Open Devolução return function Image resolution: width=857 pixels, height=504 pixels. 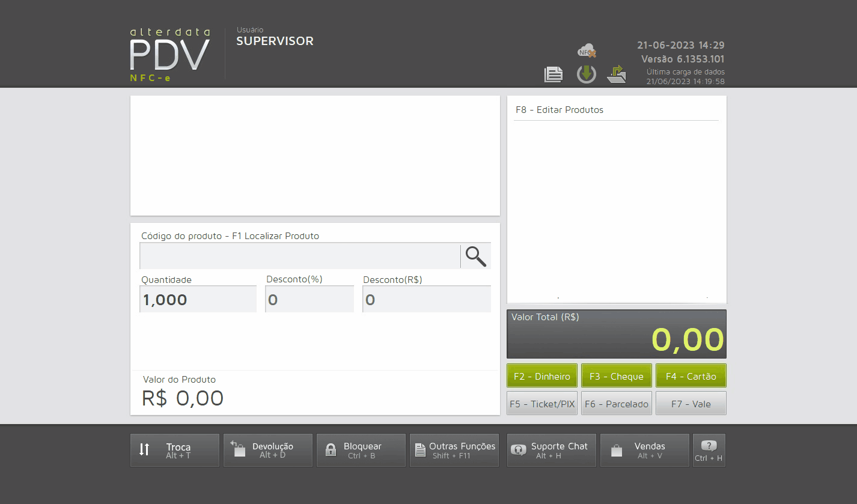pyautogui.click(x=268, y=451)
